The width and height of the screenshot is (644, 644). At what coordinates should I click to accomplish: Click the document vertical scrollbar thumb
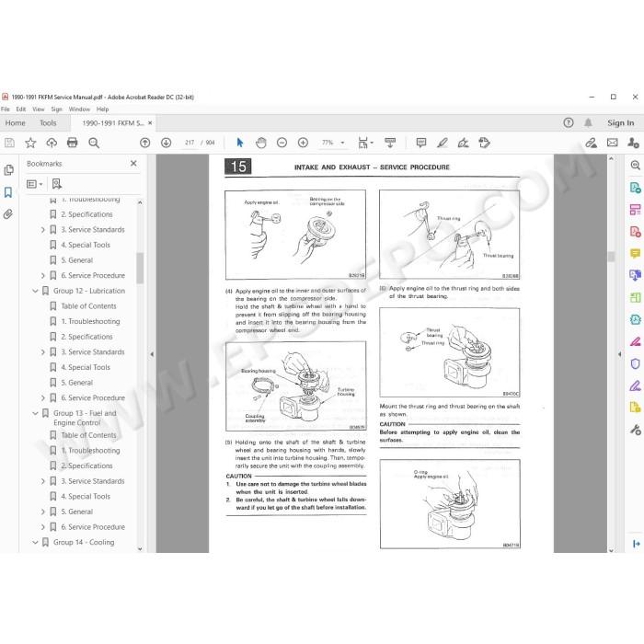611,257
